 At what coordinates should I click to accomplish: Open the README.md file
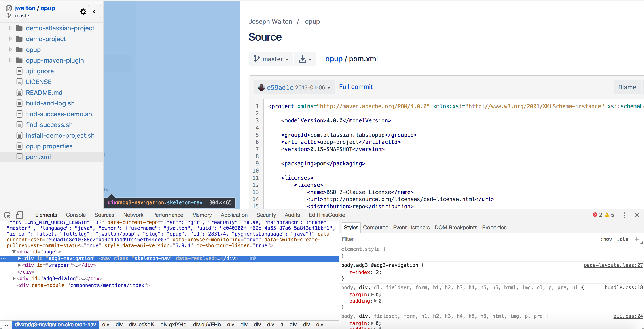(44, 93)
